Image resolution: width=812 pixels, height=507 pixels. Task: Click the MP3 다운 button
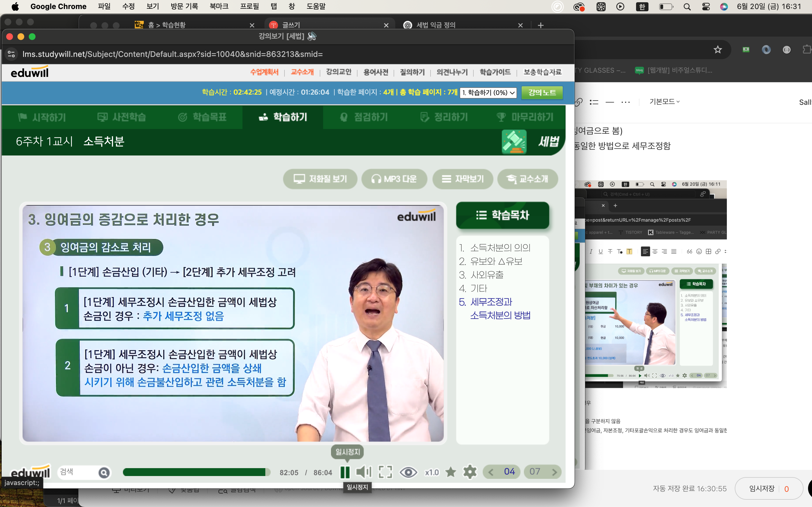coord(394,179)
